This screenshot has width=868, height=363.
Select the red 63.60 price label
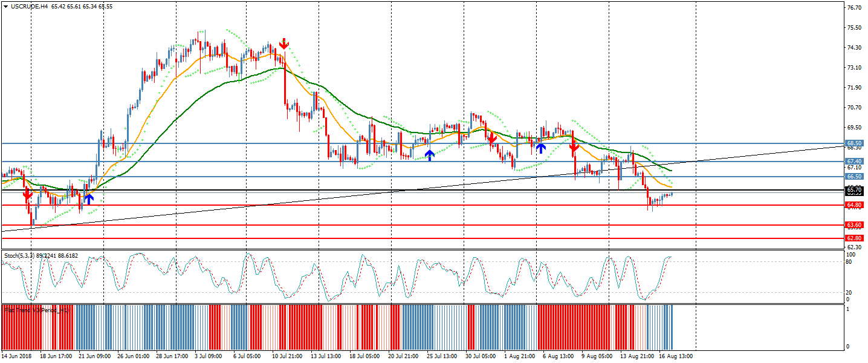click(x=853, y=225)
